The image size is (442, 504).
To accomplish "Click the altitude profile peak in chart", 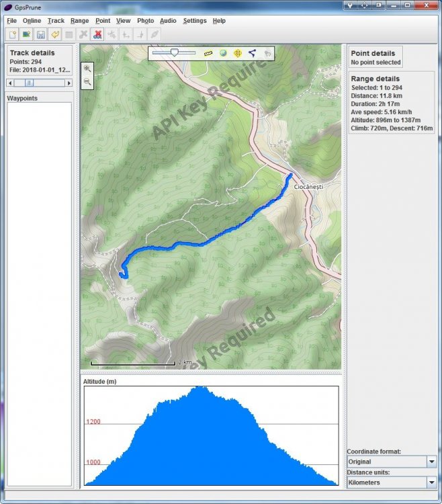I will 200,388.
